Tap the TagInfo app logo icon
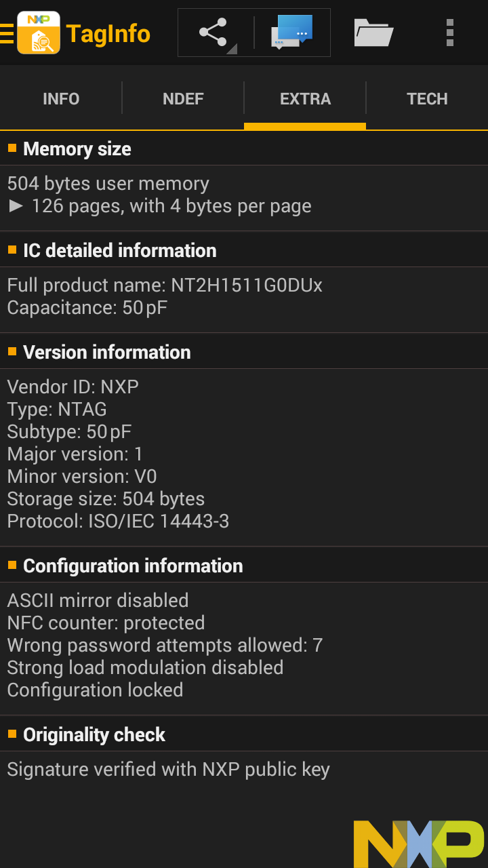Image resolution: width=488 pixels, height=868 pixels. [39, 33]
